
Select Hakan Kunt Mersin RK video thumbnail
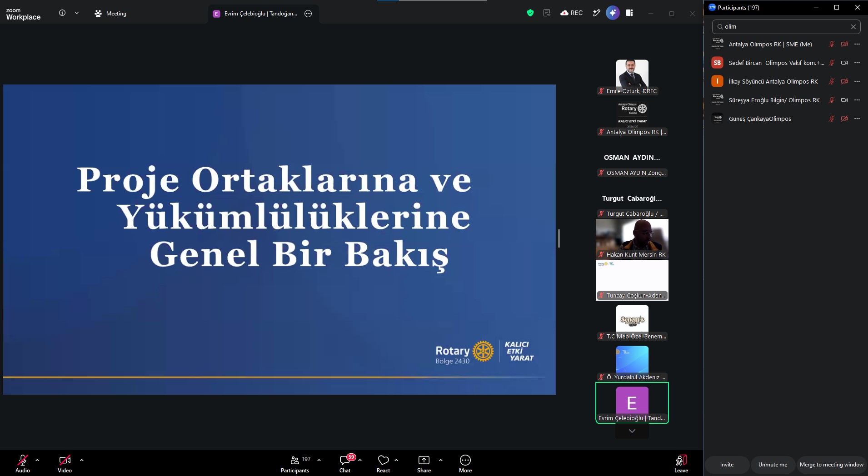(632, 239)
